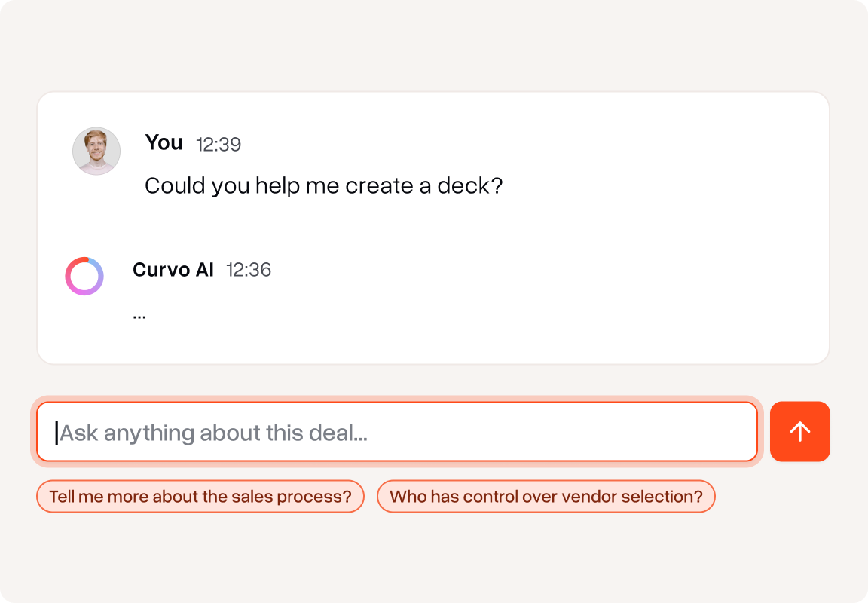The height and width of the screenshot is (603, 868).
Task: Click the 'Could you help me create a deck?' message
Action: click(323, 185)
